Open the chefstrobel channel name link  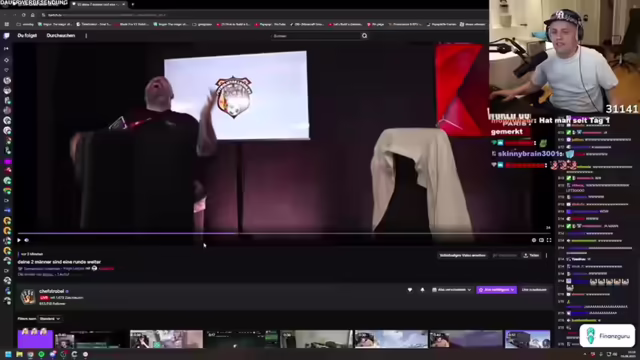pyautogui.click(x=51, y=291)
